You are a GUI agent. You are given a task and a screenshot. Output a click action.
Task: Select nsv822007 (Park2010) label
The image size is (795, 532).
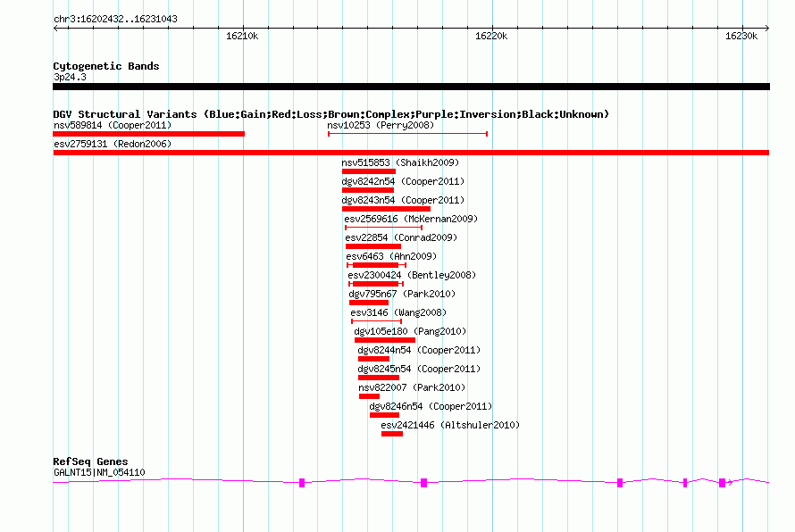(412, 387)
